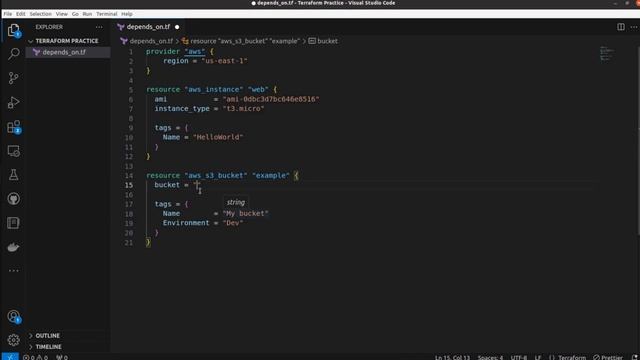The width and height of the screenshot is (640, 360).
Task: Open the Edit menu
Action: (20, 14)
